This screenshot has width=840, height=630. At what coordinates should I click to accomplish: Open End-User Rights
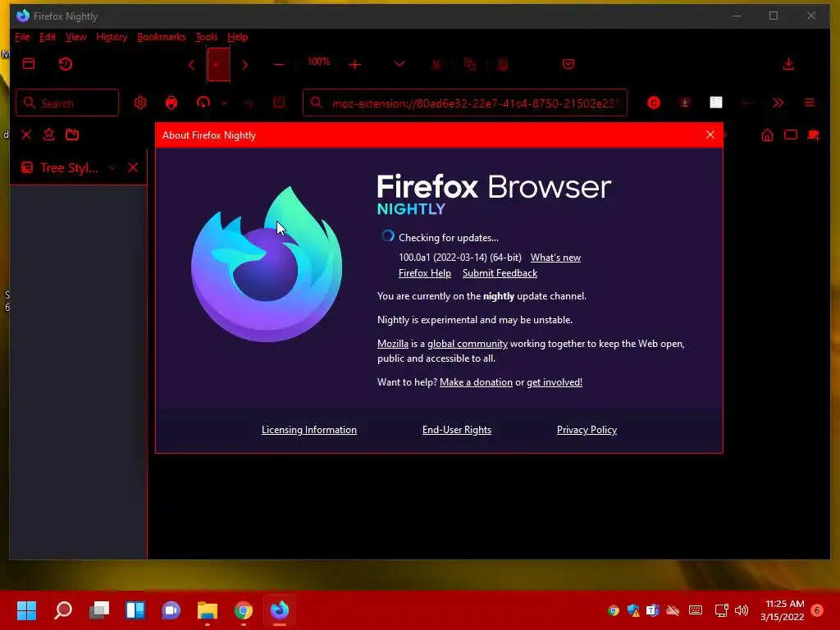pyautogui.click(x=456, y=430)
